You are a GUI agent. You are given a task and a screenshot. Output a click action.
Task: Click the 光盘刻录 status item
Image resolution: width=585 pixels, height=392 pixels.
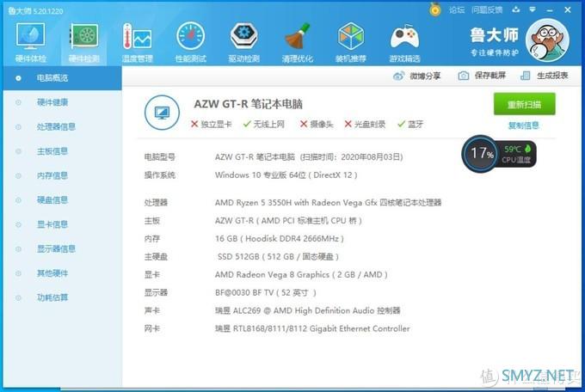[365, 124]
